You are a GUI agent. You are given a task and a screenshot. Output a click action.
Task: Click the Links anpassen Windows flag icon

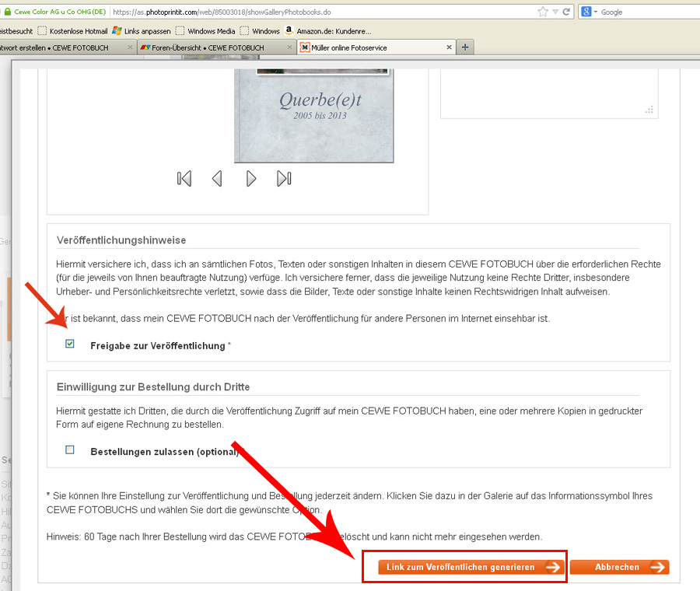point(117,30)
